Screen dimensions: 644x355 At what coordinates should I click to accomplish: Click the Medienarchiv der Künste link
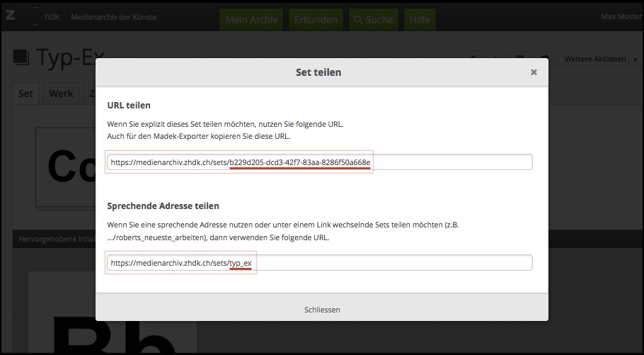click(114, 17)
